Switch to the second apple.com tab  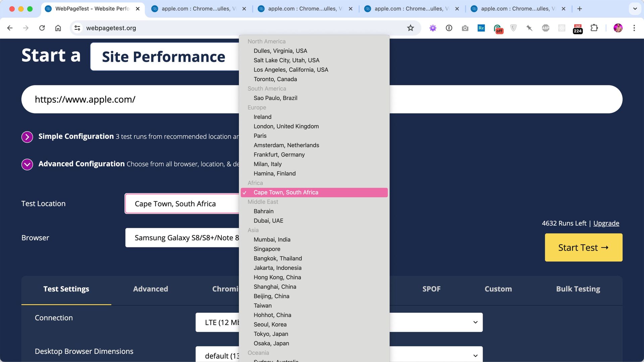305,9
